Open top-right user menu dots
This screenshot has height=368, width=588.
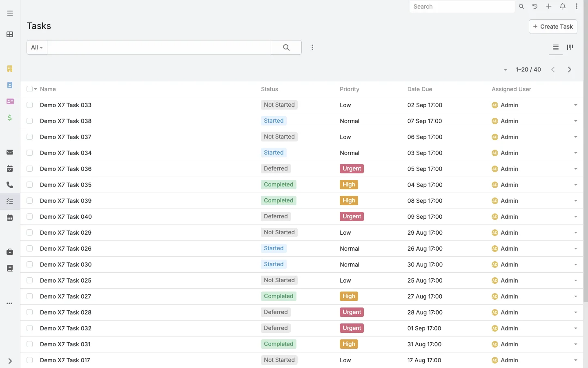(x=577, y=7)
